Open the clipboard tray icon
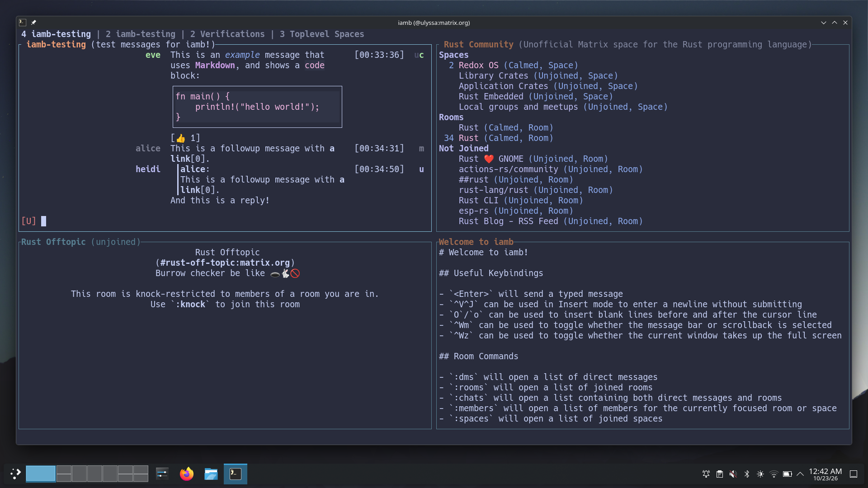The width and height of the screenshot is (868, 488). coord(719,474)
